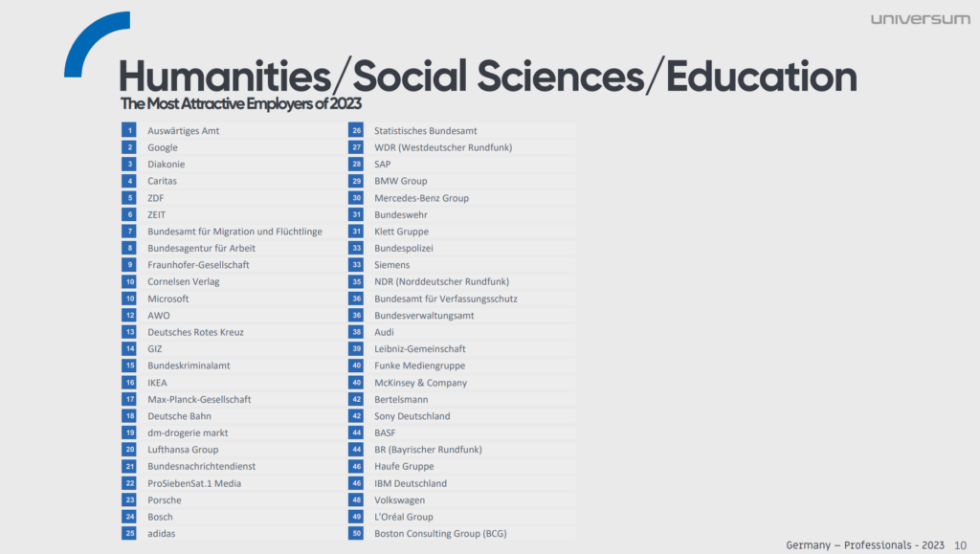Screen dimensions: 980x554
Task: Click the Humanities/Social Sciences/Education heading
Action: [x=487, y=76]
